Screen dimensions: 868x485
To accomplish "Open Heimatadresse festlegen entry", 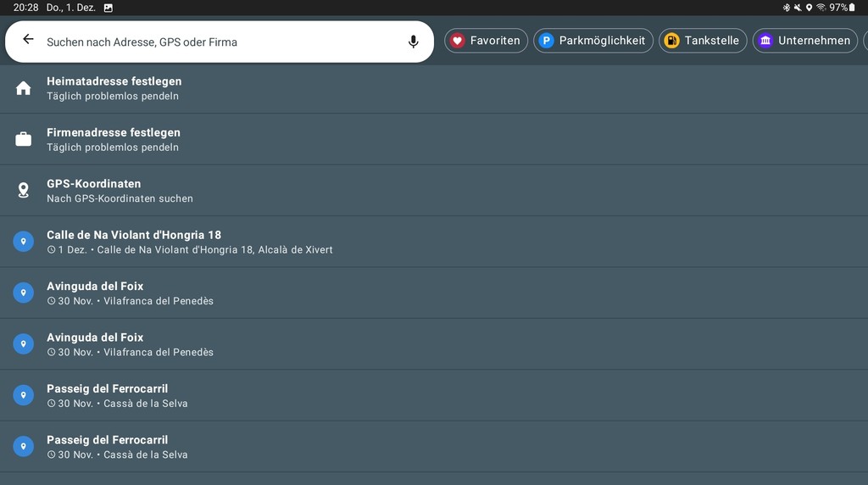I will coord(434,88).
